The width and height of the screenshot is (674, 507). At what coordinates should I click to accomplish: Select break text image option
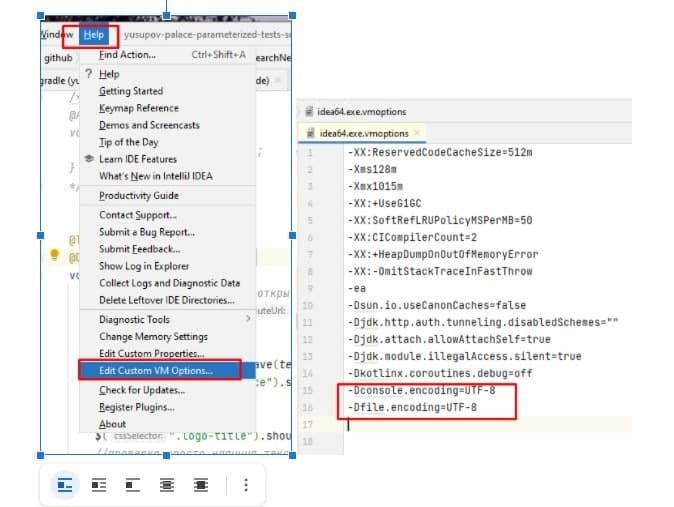[133, 485]
